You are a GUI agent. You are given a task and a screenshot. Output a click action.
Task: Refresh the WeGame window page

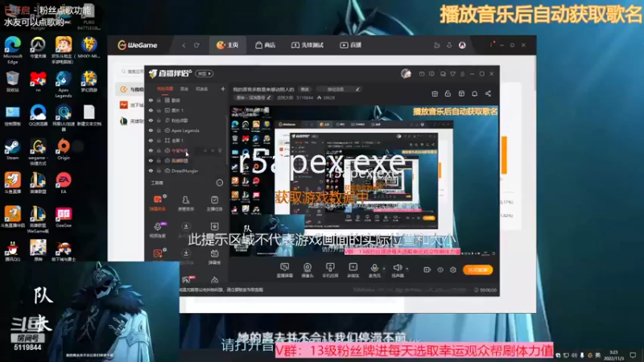[x=196, y=45]
